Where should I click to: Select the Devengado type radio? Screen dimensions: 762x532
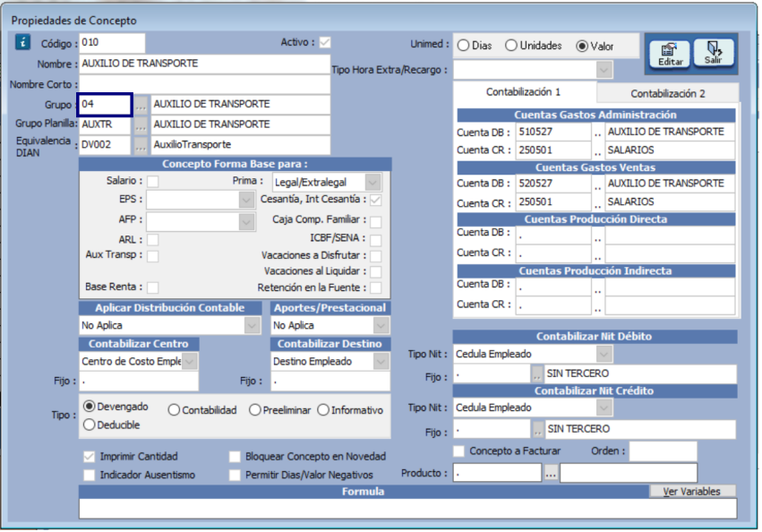point(89,406)
